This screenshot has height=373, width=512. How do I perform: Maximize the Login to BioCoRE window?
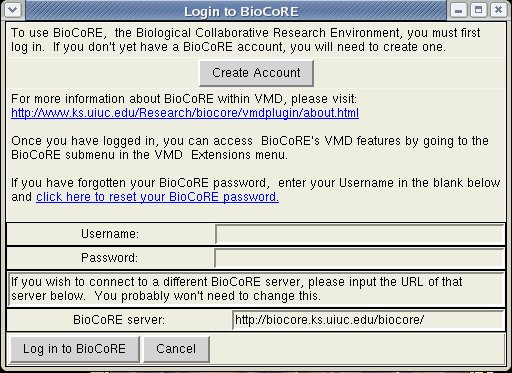[x=479, y=10]
